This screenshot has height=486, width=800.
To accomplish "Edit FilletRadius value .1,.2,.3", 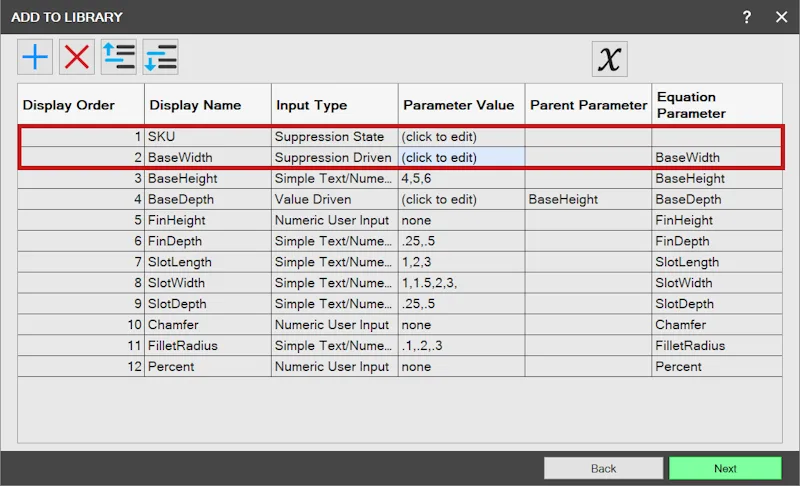I will click(462, 346).
